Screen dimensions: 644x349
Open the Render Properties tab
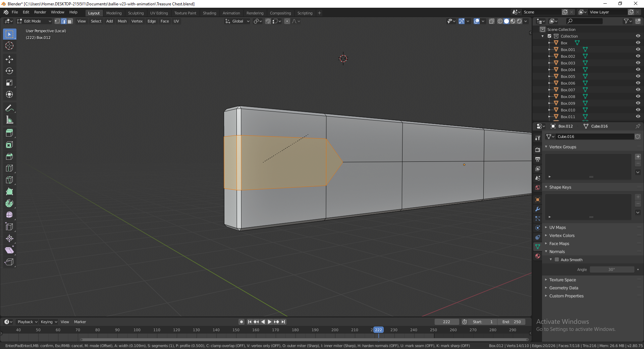(538, 150)
